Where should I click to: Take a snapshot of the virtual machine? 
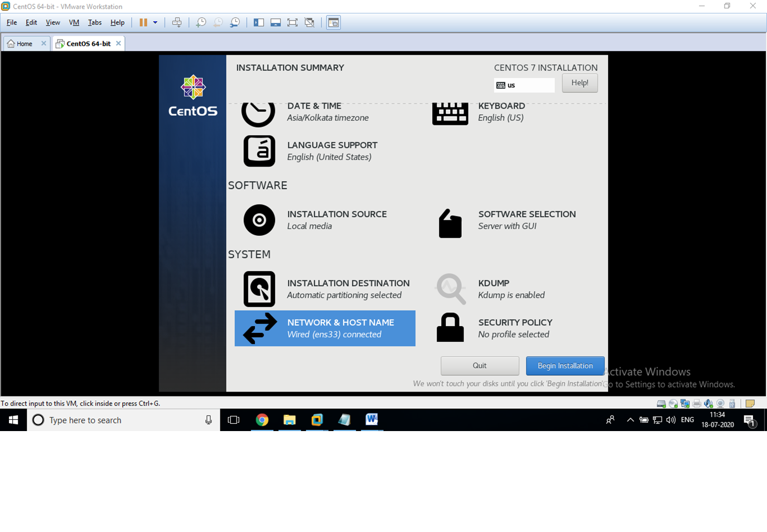pyautogui.click(x=201, y=22)
